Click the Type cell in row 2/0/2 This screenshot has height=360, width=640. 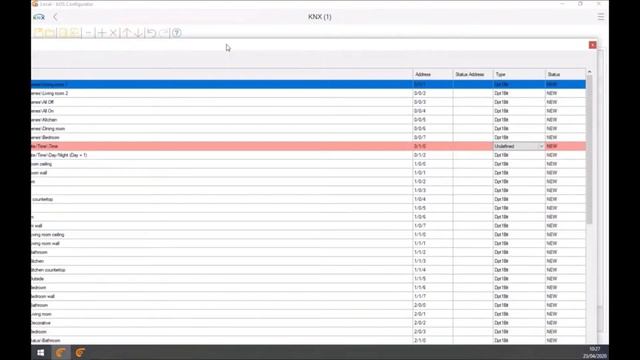[519, 323]
